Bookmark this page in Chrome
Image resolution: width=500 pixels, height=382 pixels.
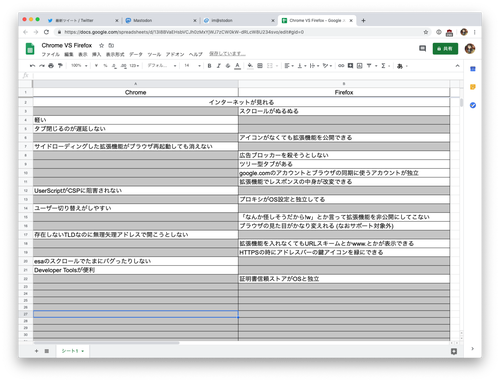pos(426,32)
